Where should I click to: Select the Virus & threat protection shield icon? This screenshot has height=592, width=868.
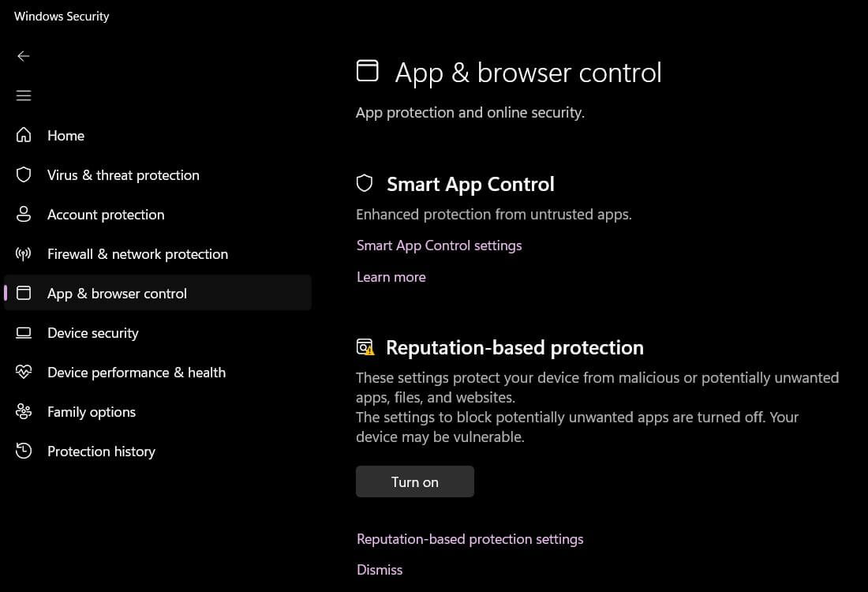[24, 174]
